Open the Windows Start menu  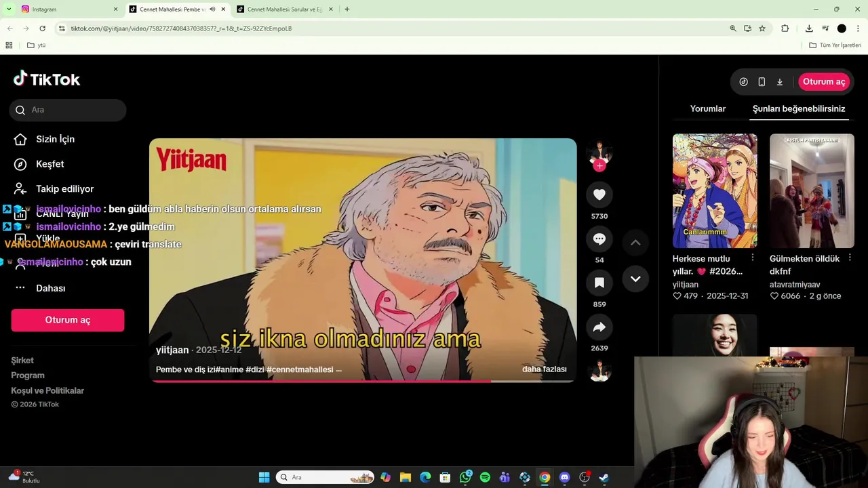(264, 477)
